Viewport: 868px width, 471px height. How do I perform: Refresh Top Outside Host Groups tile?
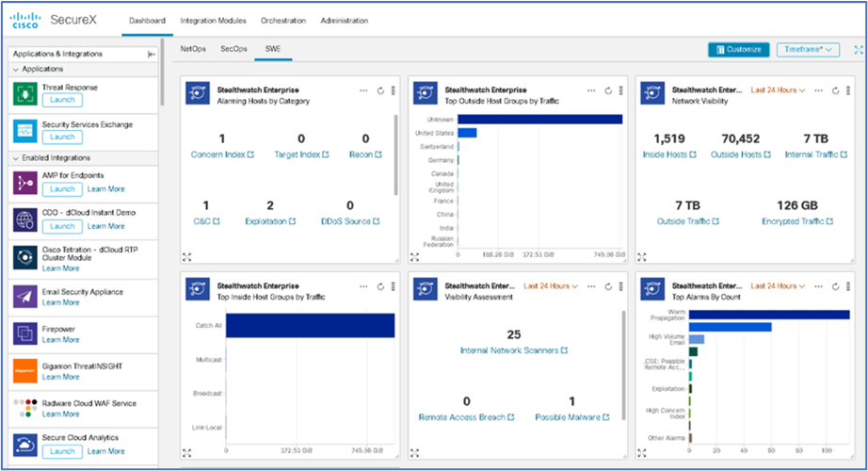pyautogui.click(x=608, y=90)
